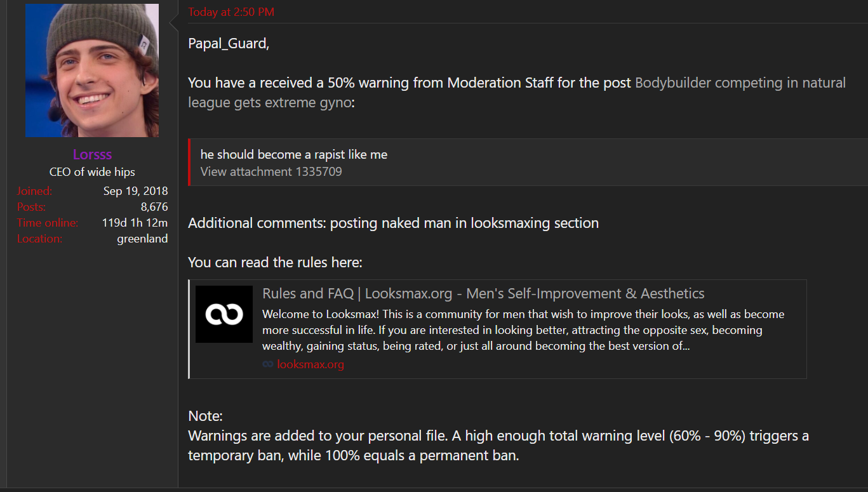
Task: Click the Papal_Guard greeting text
Action: click(229, 44)
